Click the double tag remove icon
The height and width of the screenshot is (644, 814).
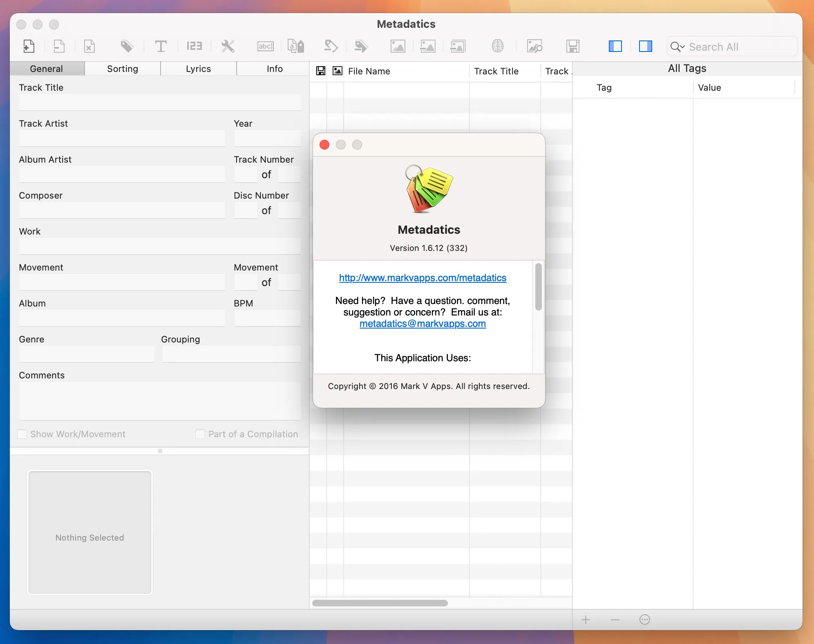tap(361, 46)
